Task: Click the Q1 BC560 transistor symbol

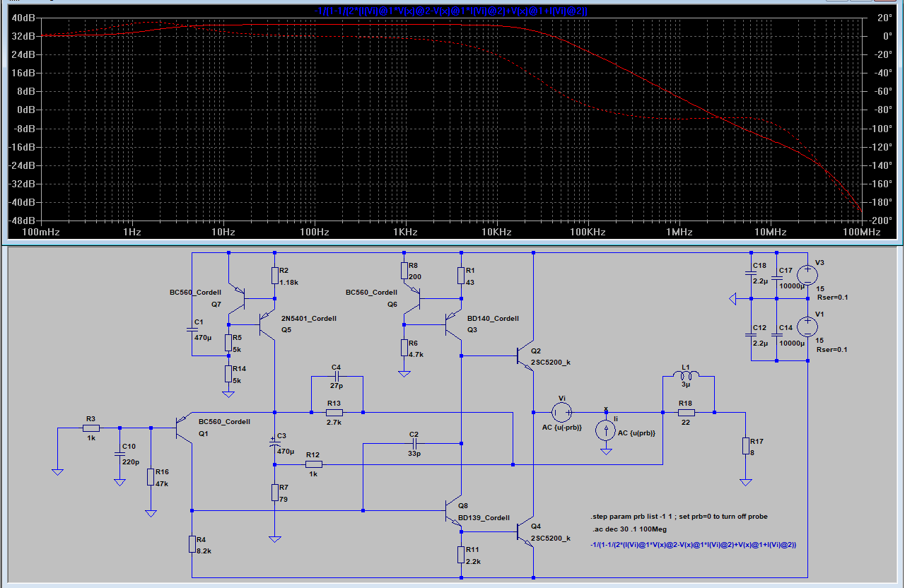Action: coord(184,428)
